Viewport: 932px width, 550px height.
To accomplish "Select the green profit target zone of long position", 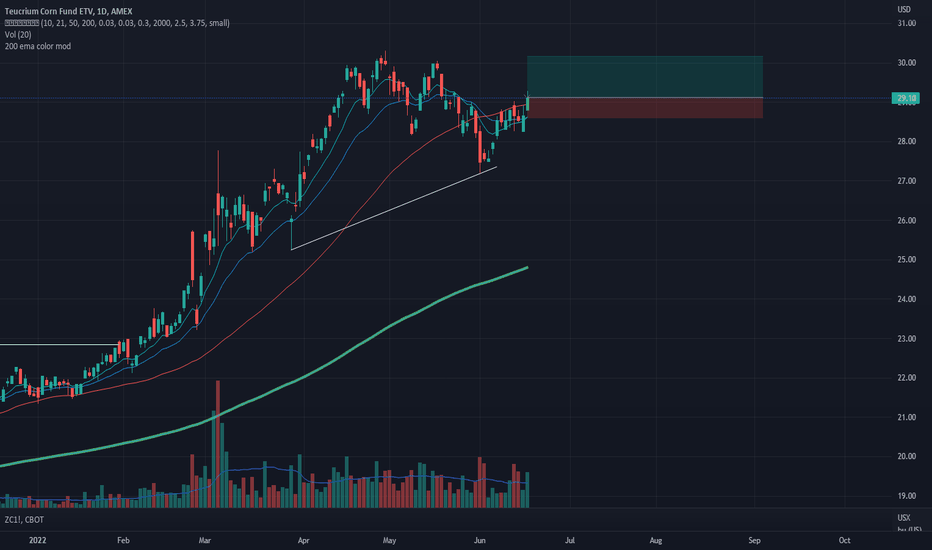I will coord(644,77).
